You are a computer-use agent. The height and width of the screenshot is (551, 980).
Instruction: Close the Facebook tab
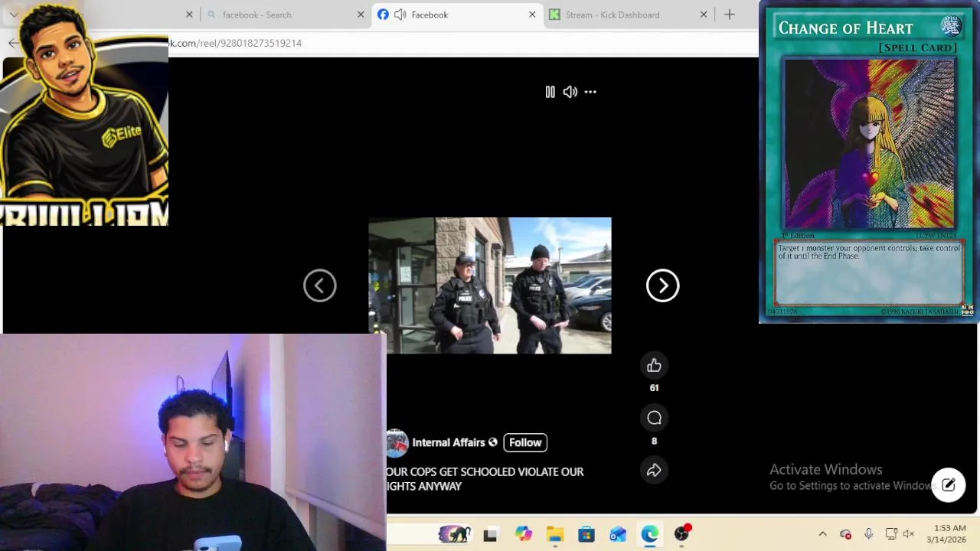tap(532, 15)
